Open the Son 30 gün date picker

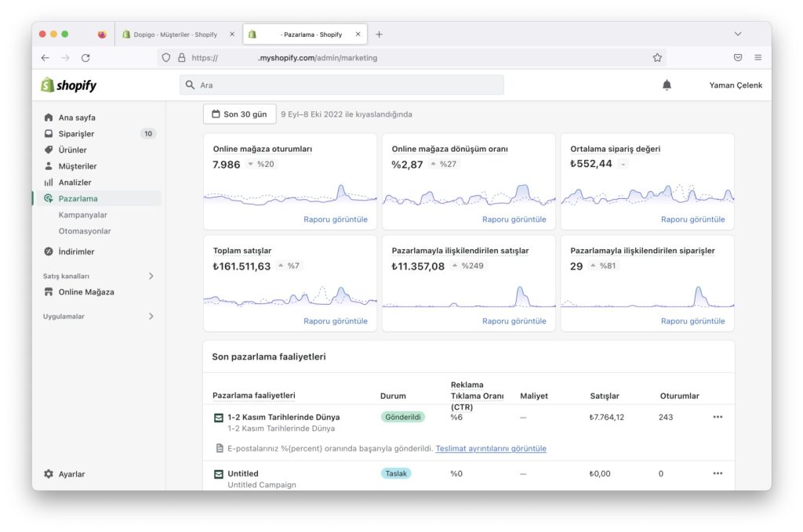pos(240,114)
